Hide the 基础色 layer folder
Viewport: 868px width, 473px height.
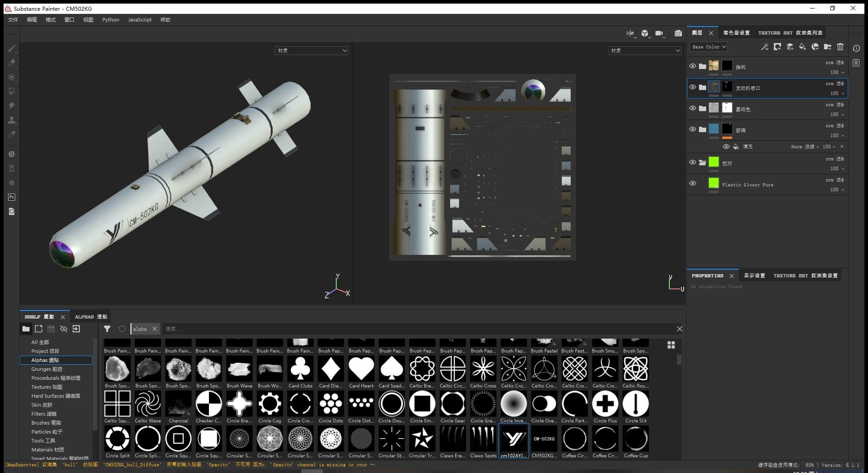pos(693,108)
